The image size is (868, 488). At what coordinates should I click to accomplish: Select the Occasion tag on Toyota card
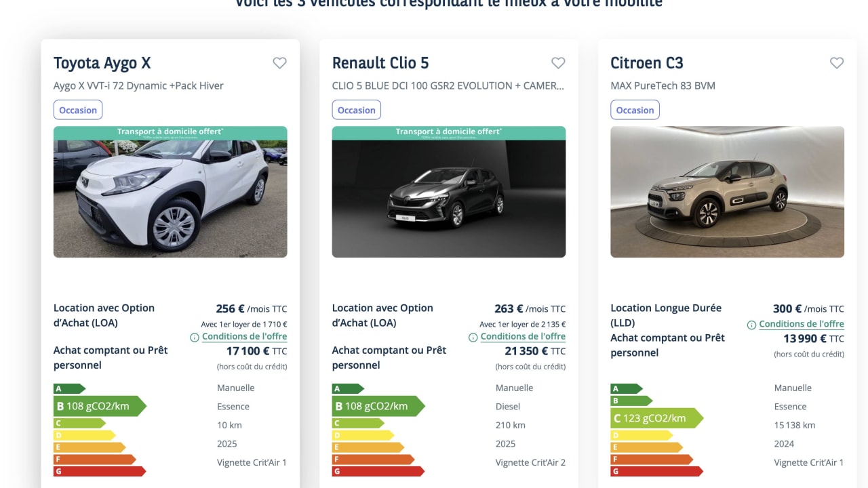tap(78, 110)
